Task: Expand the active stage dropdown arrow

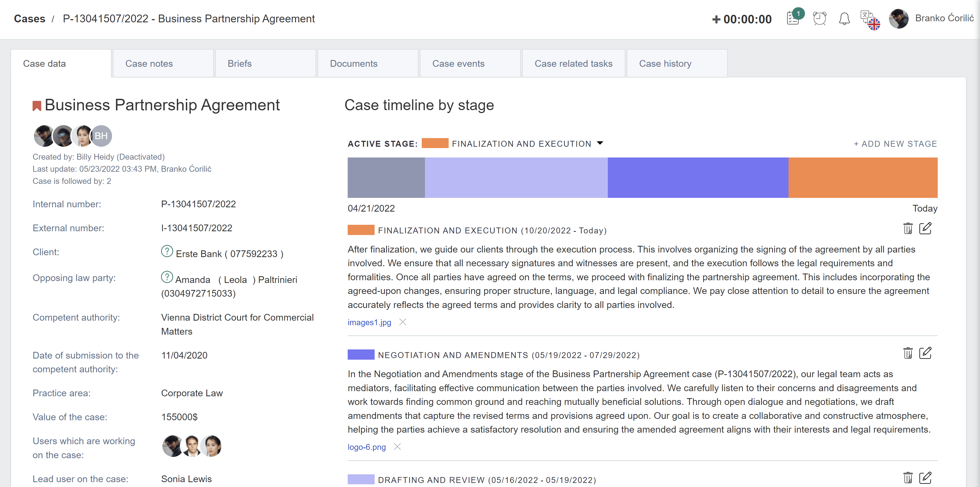Action: pos(600,143)
